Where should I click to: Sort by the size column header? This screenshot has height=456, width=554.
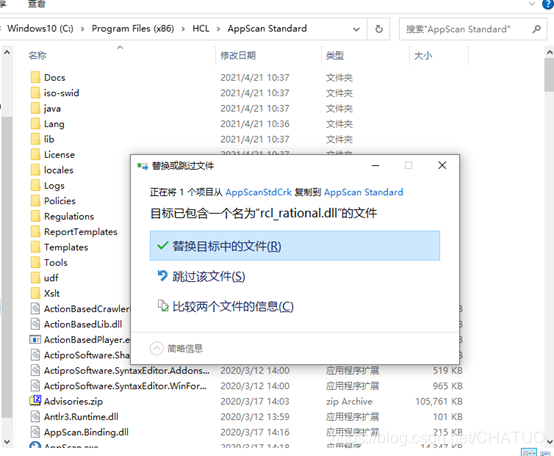coord(423,55)
